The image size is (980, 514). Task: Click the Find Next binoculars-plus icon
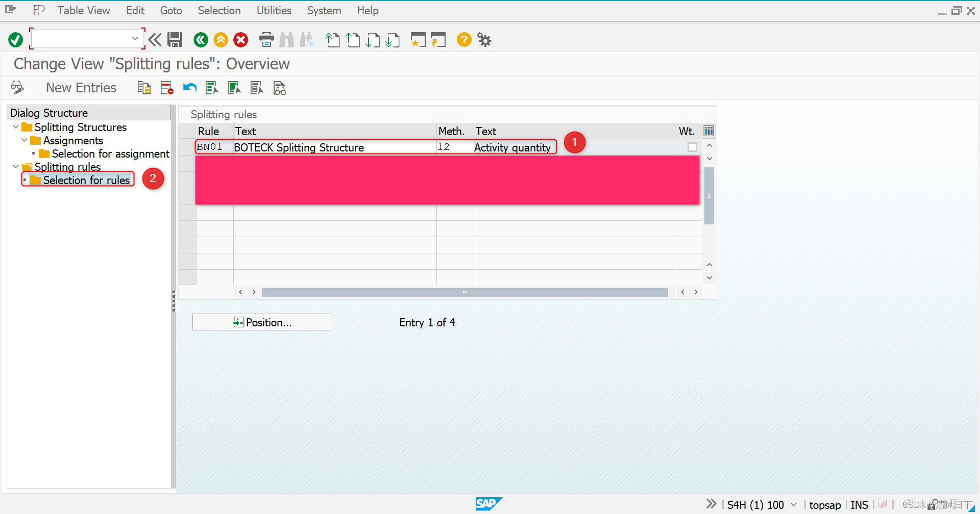click(x=307, y=40)
